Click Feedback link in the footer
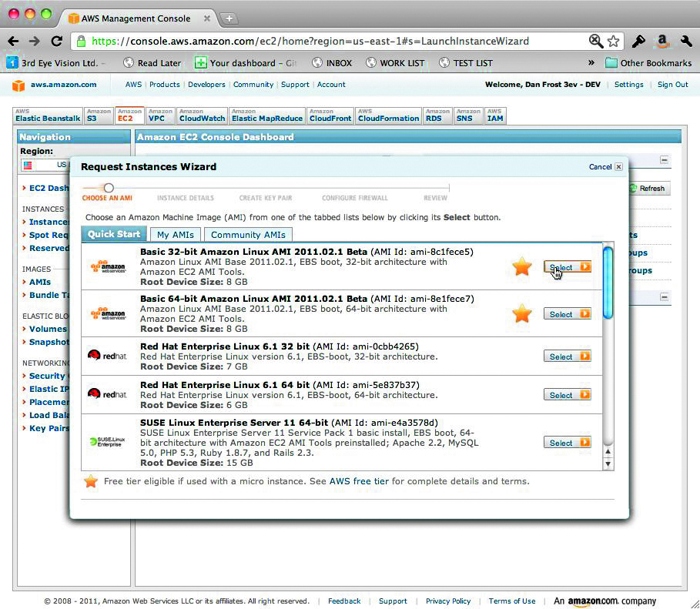 click(x=344, y=601)
